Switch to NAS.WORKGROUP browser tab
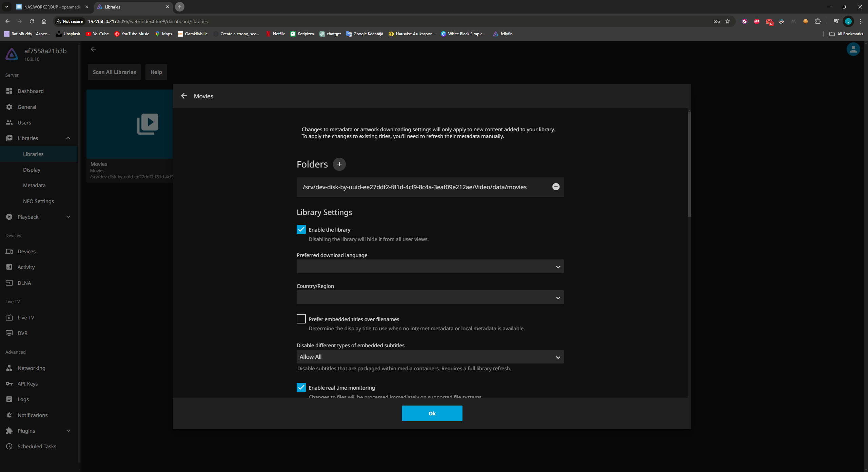The height and width of the screenshot is (472, 868). [x=51, y=7]
